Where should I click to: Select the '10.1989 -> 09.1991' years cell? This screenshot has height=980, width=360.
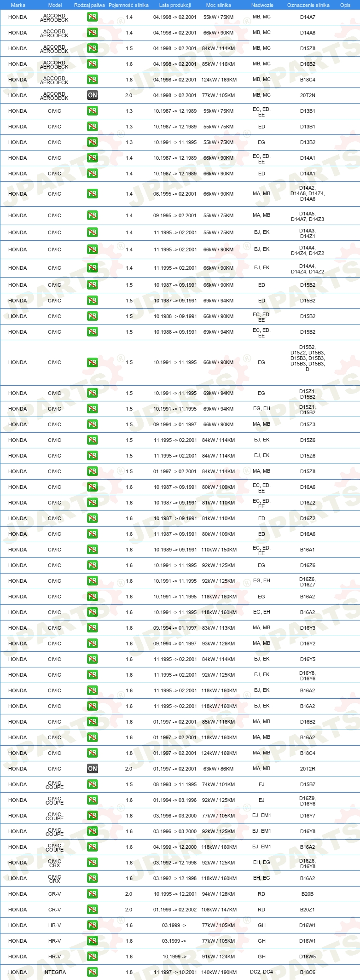175,550
